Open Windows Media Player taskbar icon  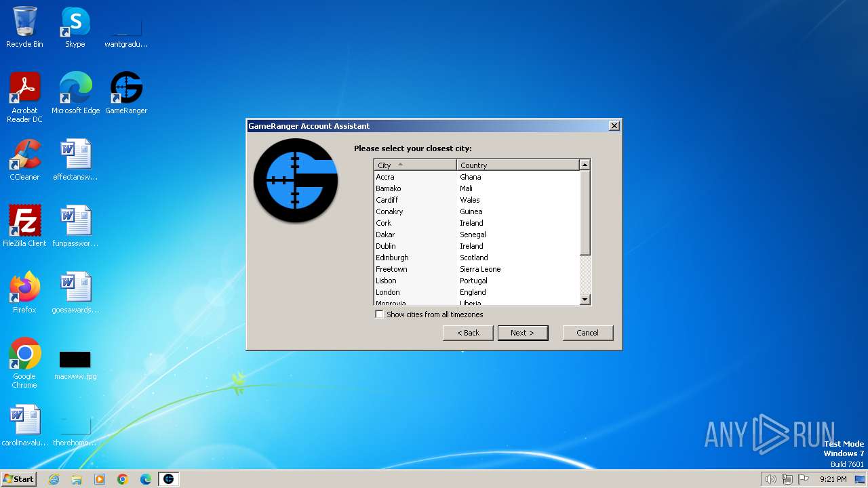(x=100, y=479)
